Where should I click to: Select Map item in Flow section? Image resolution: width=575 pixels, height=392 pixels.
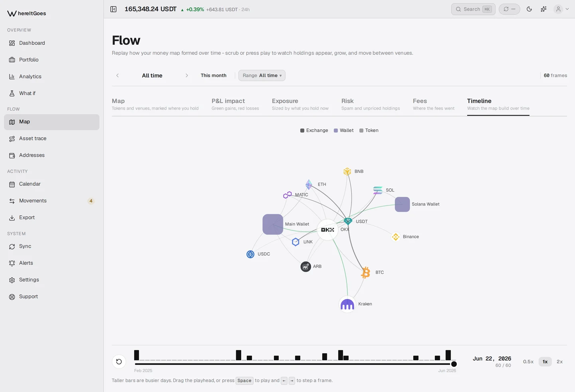point(52,122)
